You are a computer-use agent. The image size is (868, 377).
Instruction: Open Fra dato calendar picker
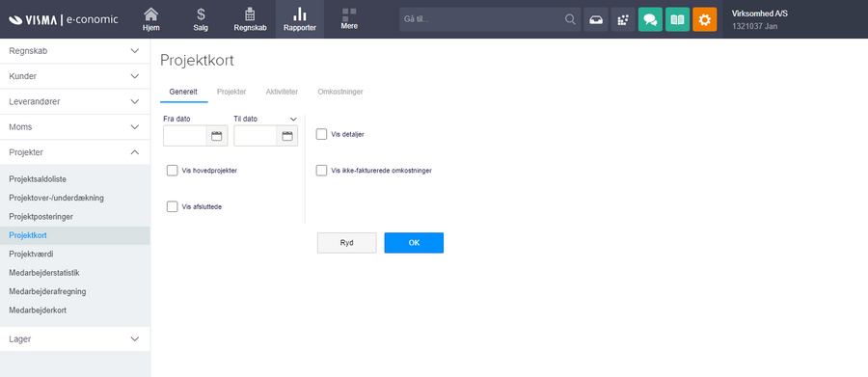(216, 136)
